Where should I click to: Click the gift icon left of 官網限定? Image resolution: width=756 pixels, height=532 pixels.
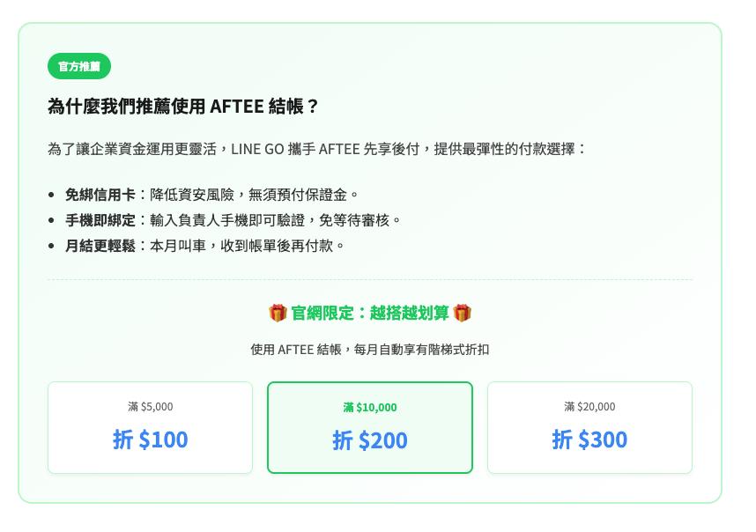pos(278,313)
